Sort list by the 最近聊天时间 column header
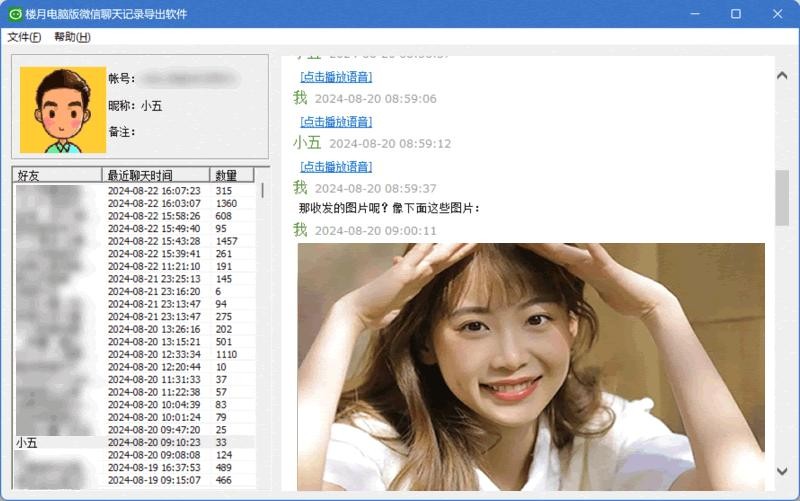Screen dimensions: 800x501 coord(155,175)
